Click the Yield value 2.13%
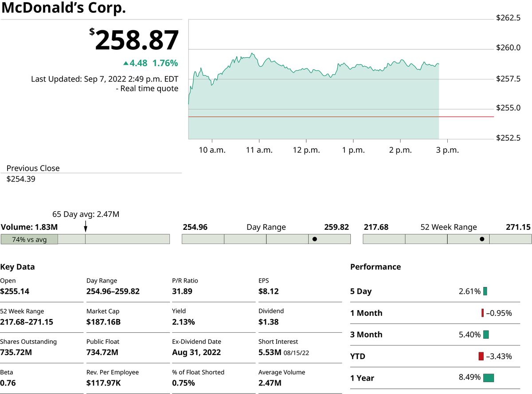Viewport: 532px width, 394px height. tap(183, 322)
